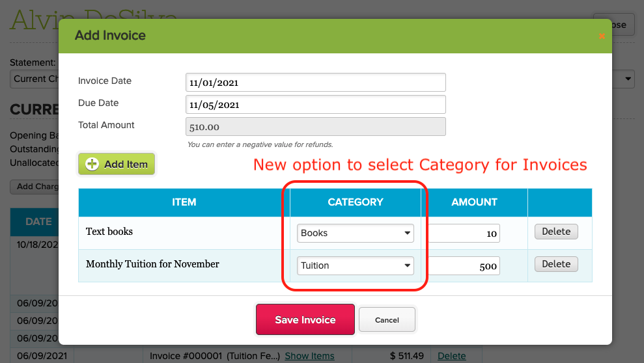This screenshot has height=363, width=644.
Task: Open the Books category dropdown
Action: pos(356,233)
